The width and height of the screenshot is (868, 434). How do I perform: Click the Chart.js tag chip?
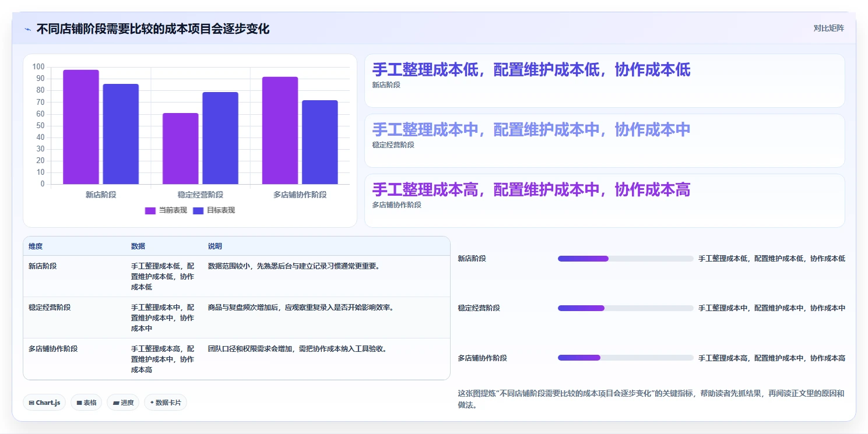tap(45, 403)
